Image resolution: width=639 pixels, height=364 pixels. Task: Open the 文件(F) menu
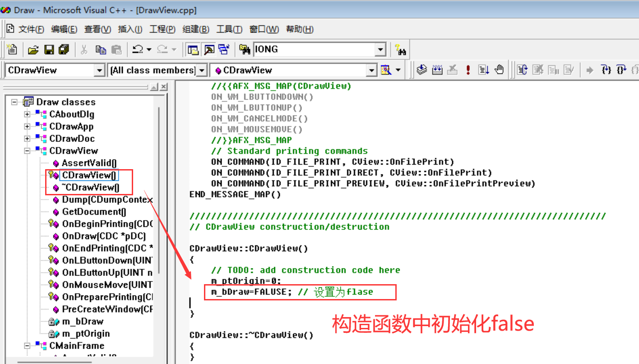(31, 29)
